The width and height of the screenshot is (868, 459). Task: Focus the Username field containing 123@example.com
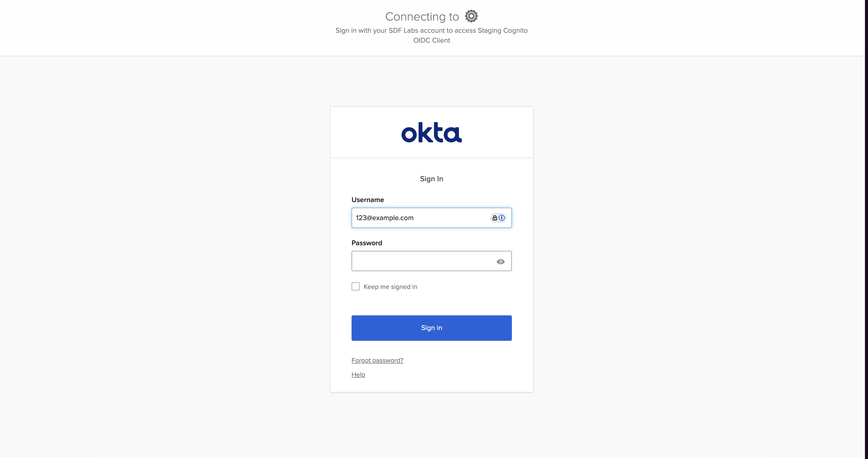pos(431,218)
